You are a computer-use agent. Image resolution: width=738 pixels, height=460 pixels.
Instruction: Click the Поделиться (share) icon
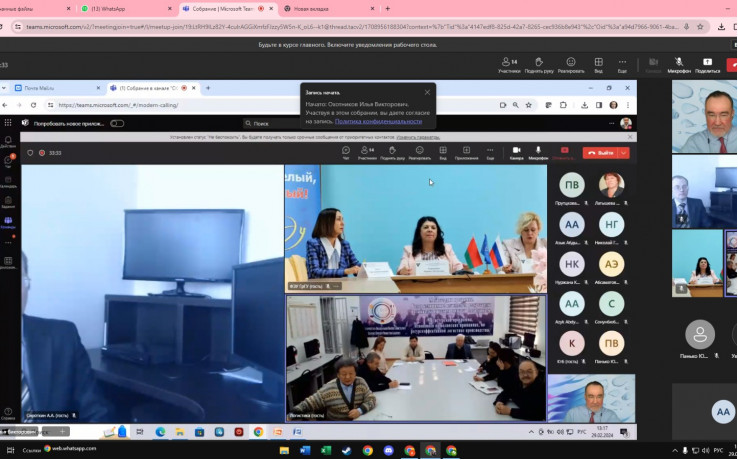pyautogui.click(x=707, y=64)
